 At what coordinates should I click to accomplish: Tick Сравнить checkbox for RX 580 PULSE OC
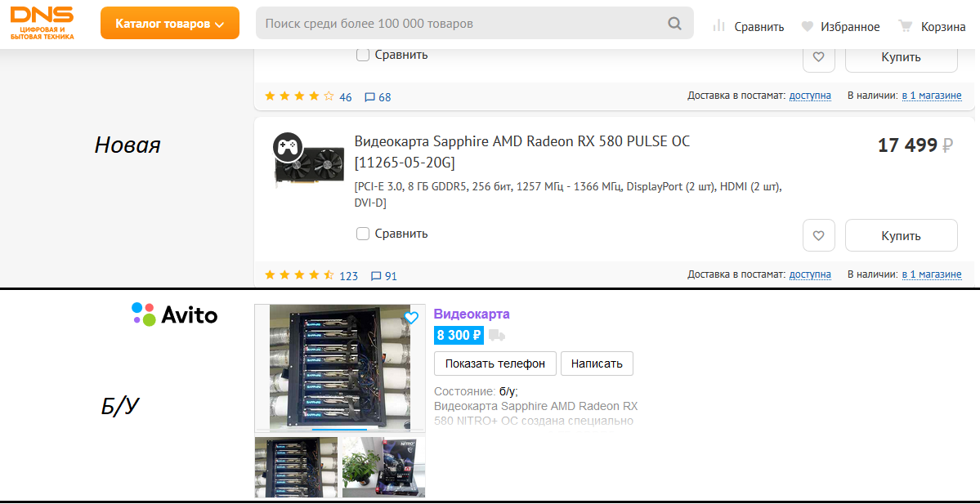coord(363,234)
